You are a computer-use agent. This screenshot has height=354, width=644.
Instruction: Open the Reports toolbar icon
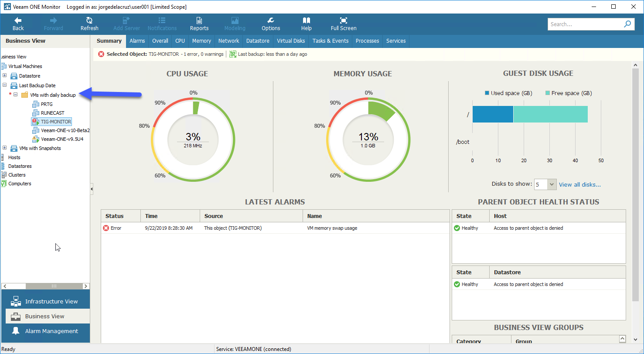coord(199,20)
